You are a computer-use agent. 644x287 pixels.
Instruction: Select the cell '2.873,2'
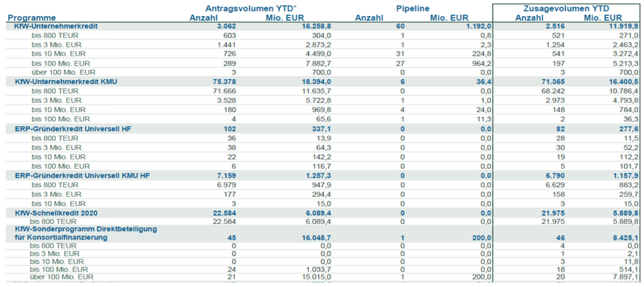(318, 45)
